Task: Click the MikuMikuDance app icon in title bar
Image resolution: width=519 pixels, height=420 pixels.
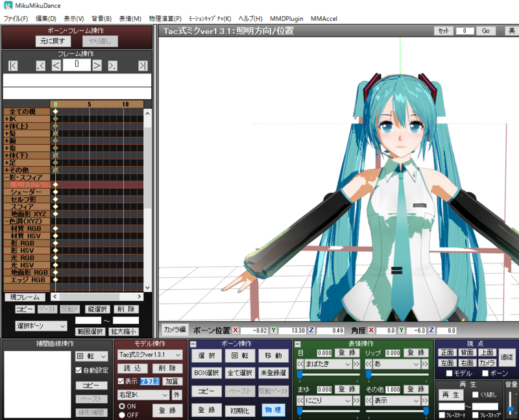Action: [8, 5]
